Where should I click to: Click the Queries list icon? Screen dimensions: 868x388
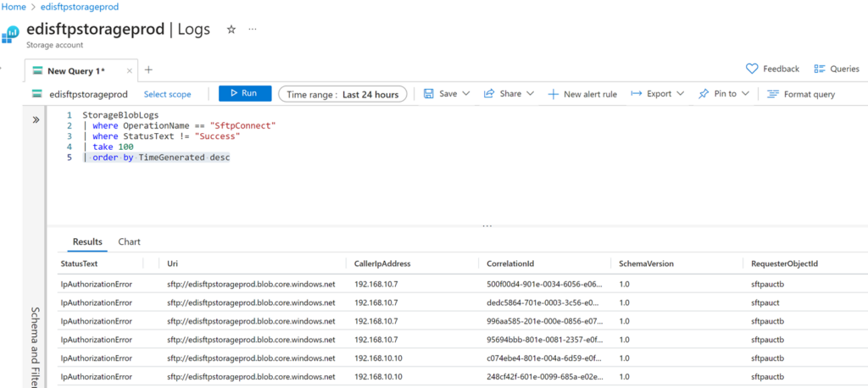(820, 69)
